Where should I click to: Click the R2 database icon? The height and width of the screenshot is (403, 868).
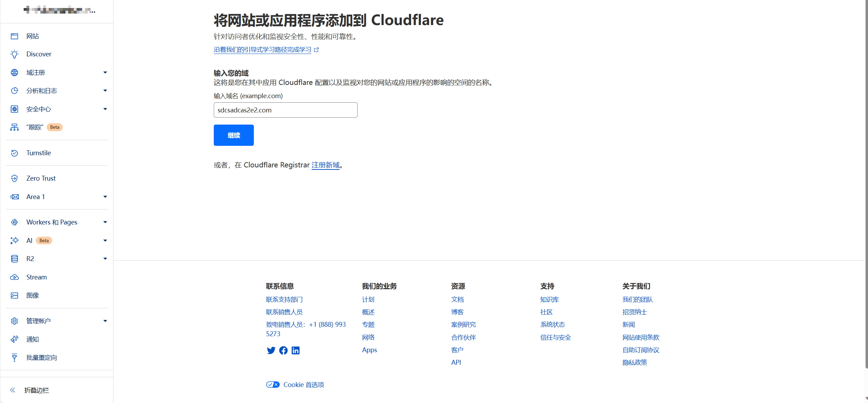pyautogui.click(x=14, y=259)
